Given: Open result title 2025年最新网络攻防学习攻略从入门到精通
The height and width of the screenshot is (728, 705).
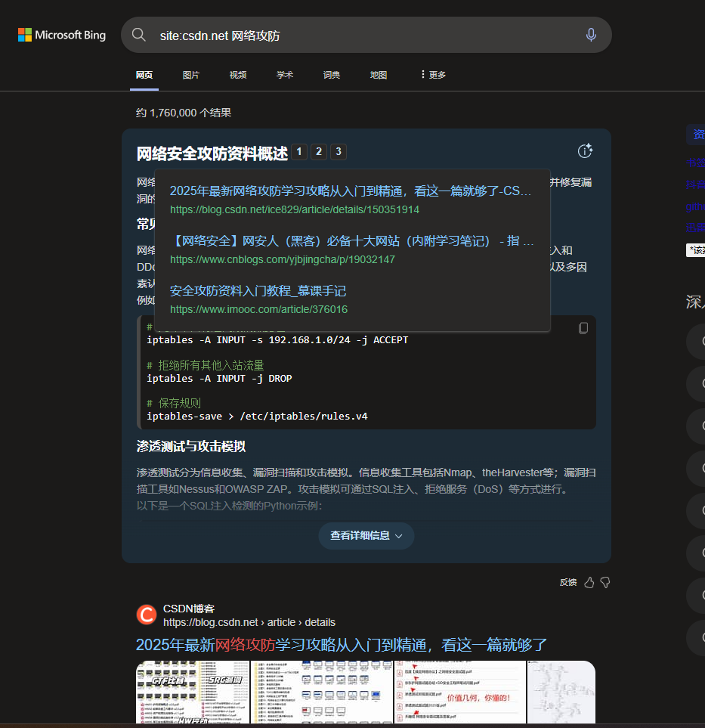Looking at the screenshot, I should [341, 645].
